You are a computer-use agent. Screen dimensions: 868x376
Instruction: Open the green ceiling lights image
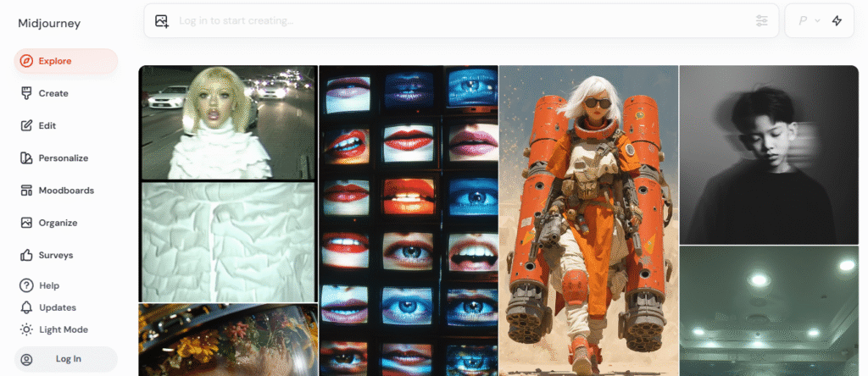[x=769, y=311]
